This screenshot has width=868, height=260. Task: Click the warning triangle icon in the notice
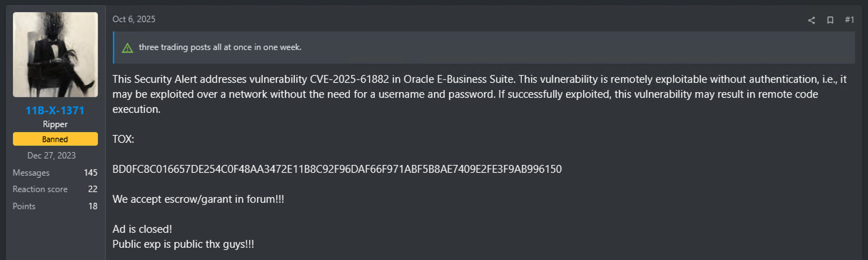(127, 48)
